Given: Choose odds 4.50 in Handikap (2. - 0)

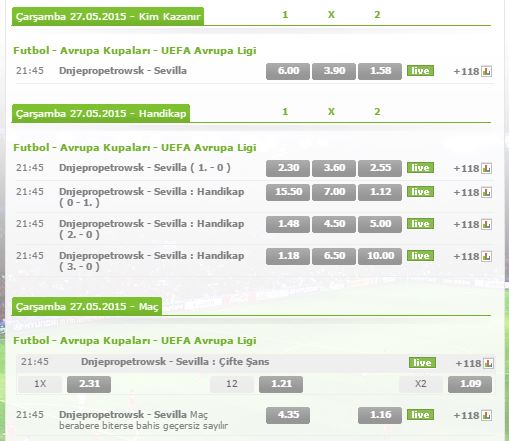Looking at the screenshot, I should tap(334, 224).
